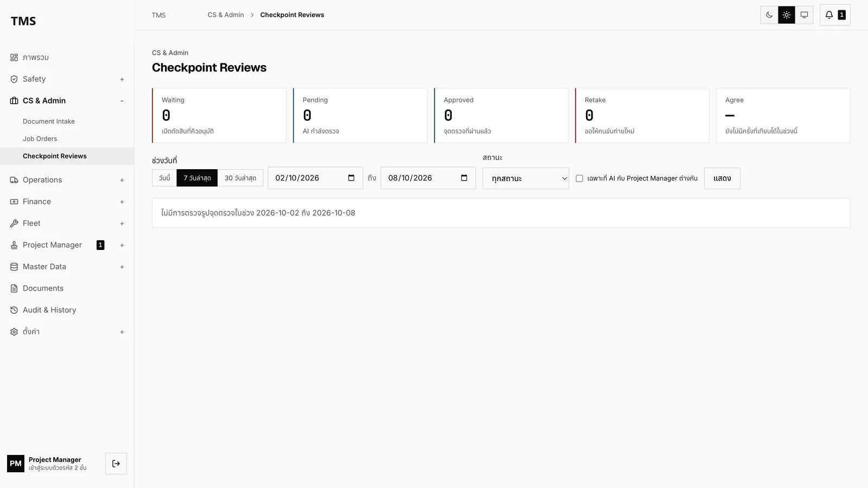Select the light theme sun icon
This screenshot has height=488, width=868.
pyautogui.click(x=787, y=15)
